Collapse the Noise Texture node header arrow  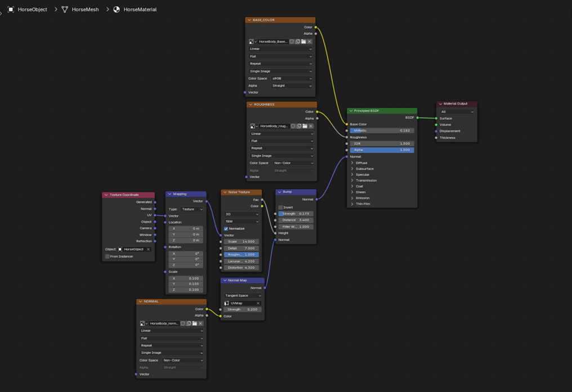(x=225, y=192)
